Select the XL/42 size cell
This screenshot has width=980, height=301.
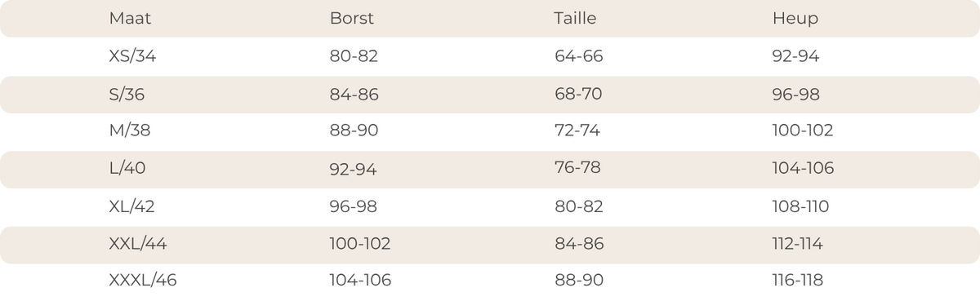pyautogui.click(x=131, y=206)
